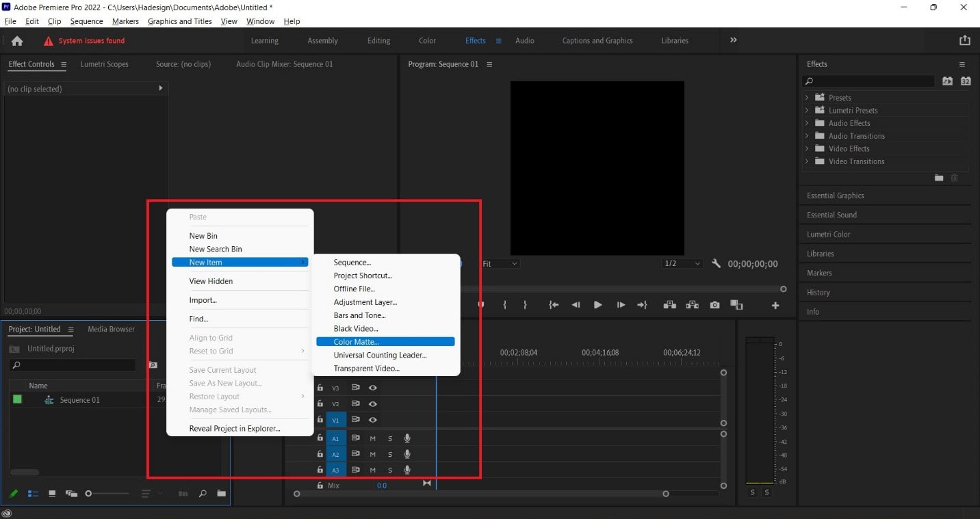Viewport: 980px width, 519px height.
Task: Expand Audio Transitions folder
Action: pyautogui.click(x=807, y=136)
